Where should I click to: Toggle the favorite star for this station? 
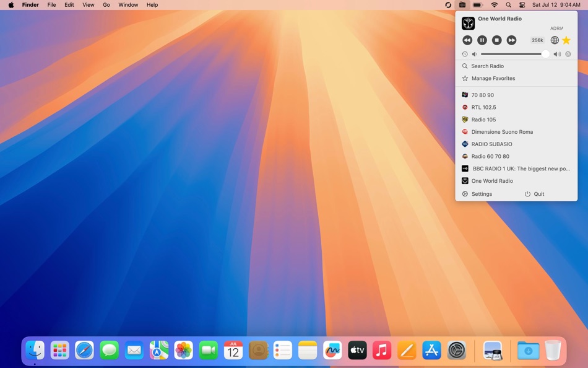(566, 40)
